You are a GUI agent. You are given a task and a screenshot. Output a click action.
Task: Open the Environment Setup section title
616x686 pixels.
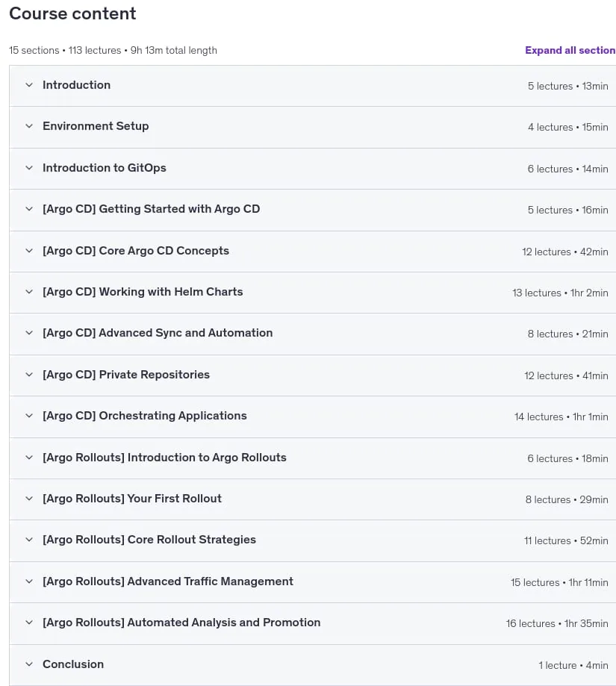click(96, 126)
